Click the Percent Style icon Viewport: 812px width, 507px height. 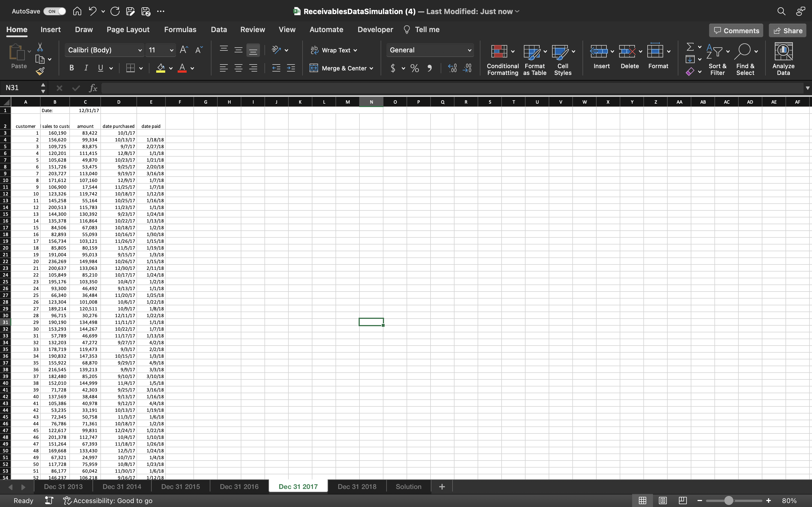(x=415, y=68)
